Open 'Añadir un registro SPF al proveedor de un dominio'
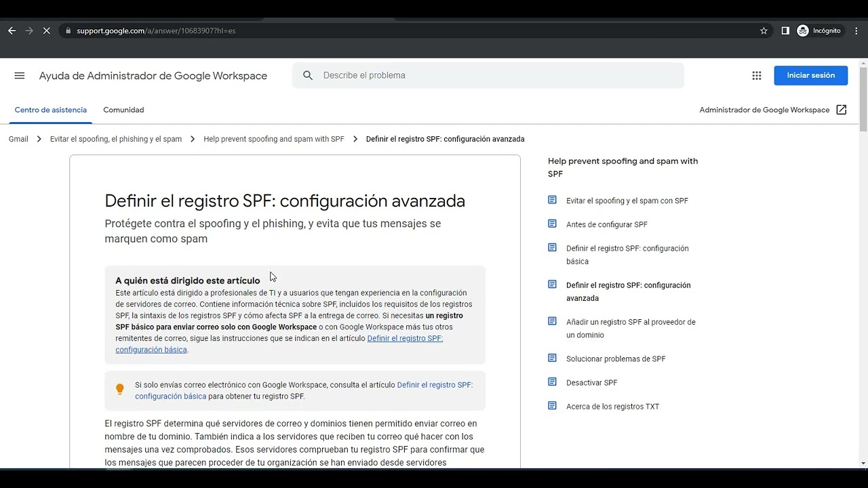The image size is (868, 488). [x=631, y=329]
